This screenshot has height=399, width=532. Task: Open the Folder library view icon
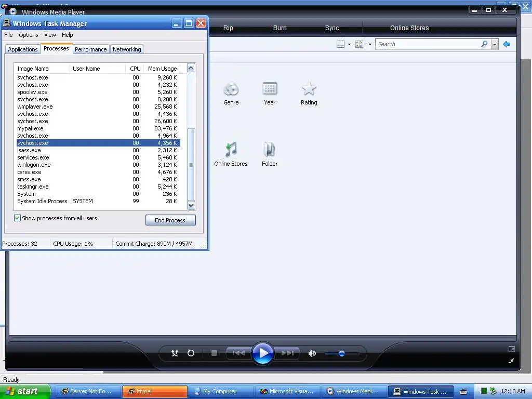coord(270,154)
